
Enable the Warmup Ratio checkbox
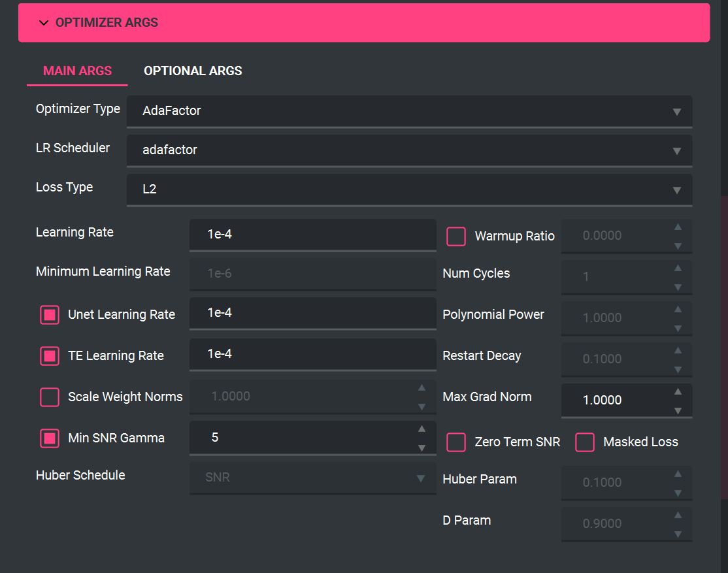point(456,236)
